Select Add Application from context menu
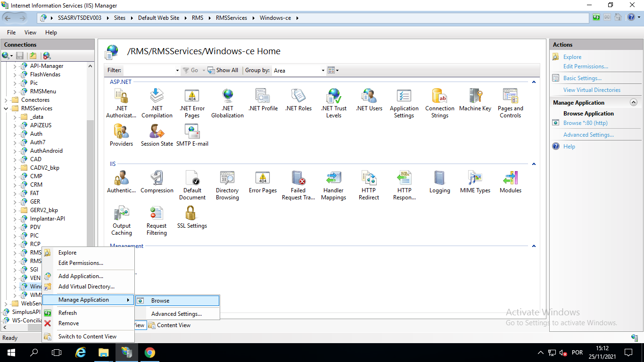 pyautogui.click(x=88, y=276)
